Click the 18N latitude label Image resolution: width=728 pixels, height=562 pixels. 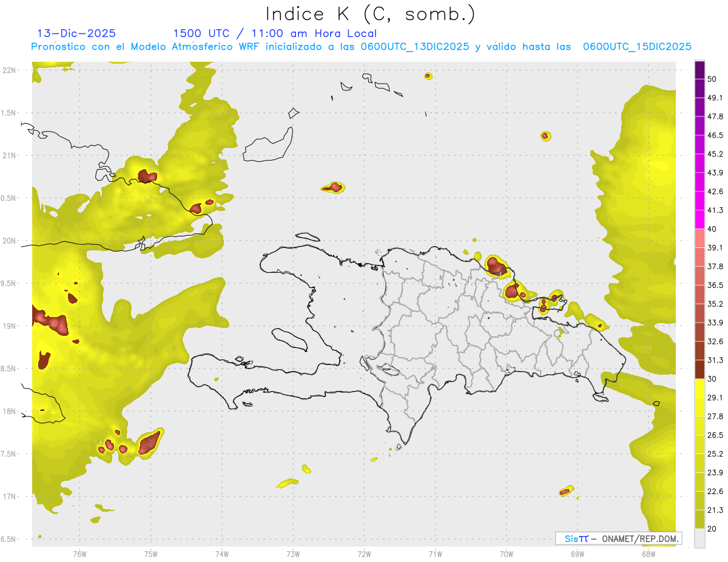10,411
